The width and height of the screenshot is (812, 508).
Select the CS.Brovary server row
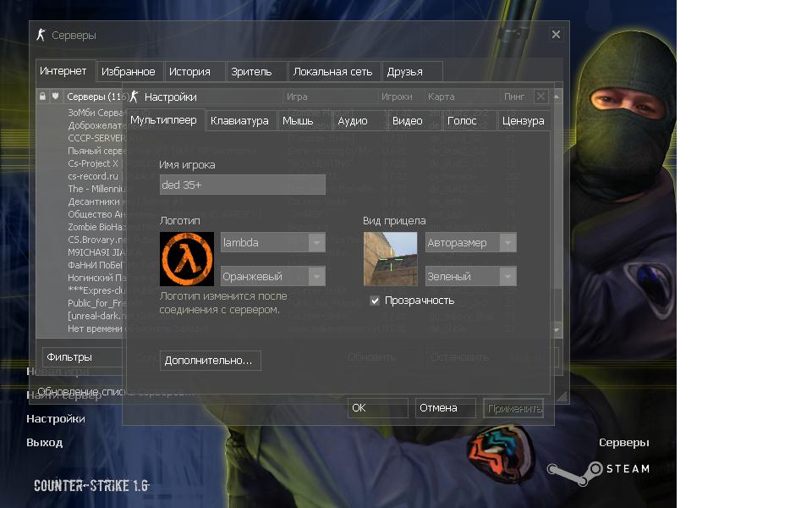pos(96,240)
